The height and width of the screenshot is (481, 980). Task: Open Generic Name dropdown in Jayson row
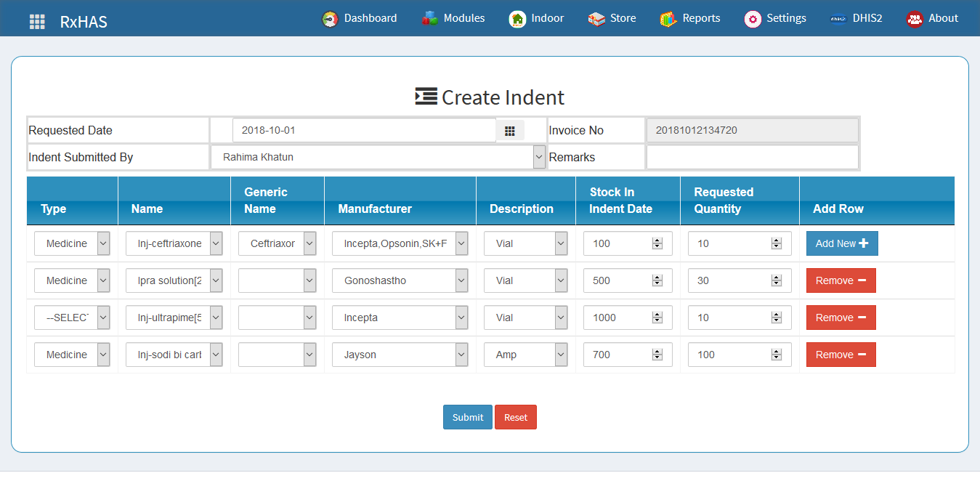[278, 355]
